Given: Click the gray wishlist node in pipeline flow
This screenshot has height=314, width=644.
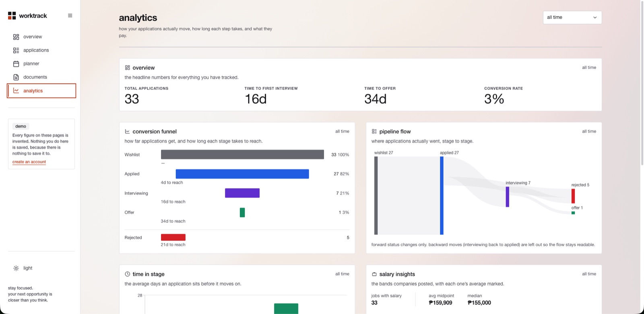Looking at the screenshot, I should [x=376, y=195].
